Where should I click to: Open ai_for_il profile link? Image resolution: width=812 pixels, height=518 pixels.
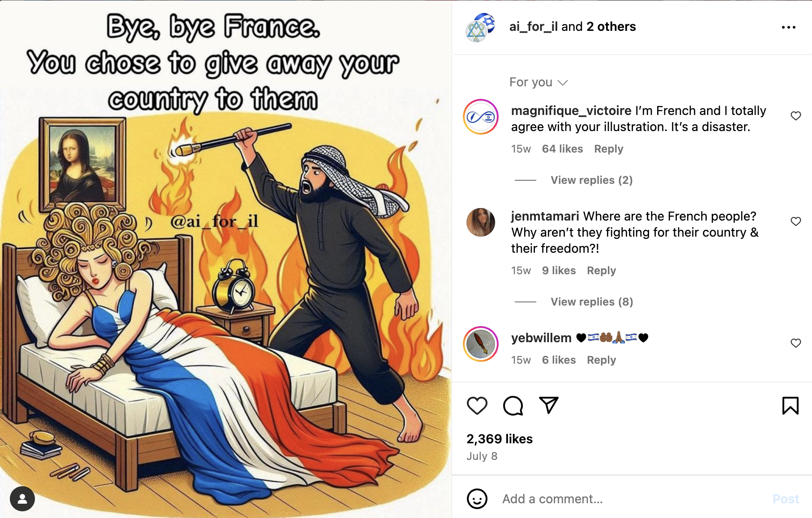[533, 27]
